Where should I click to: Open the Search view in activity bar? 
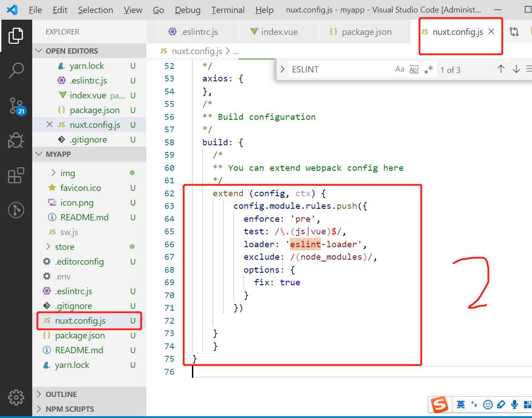[16, 71]
